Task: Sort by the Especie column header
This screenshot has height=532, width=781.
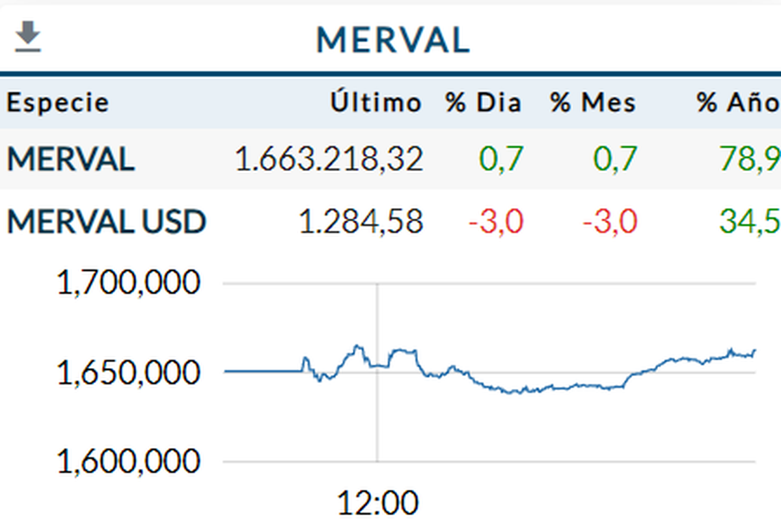Action: (58, 103)
